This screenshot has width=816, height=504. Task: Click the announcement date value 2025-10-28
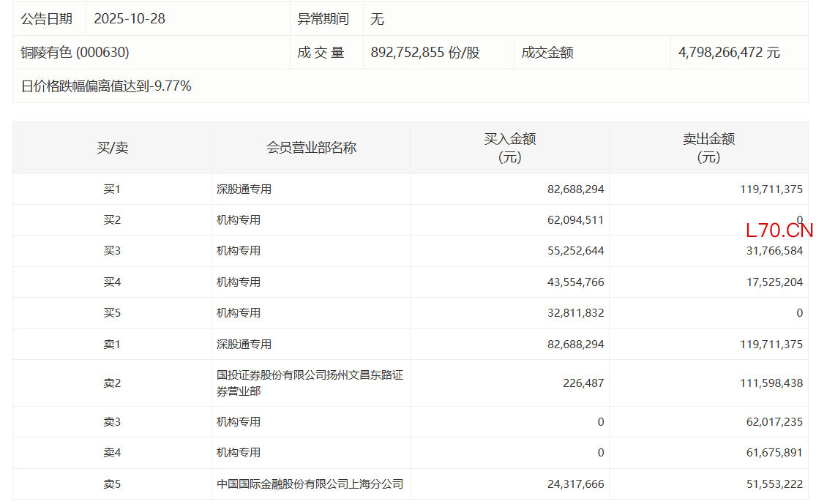pos(130,19)
